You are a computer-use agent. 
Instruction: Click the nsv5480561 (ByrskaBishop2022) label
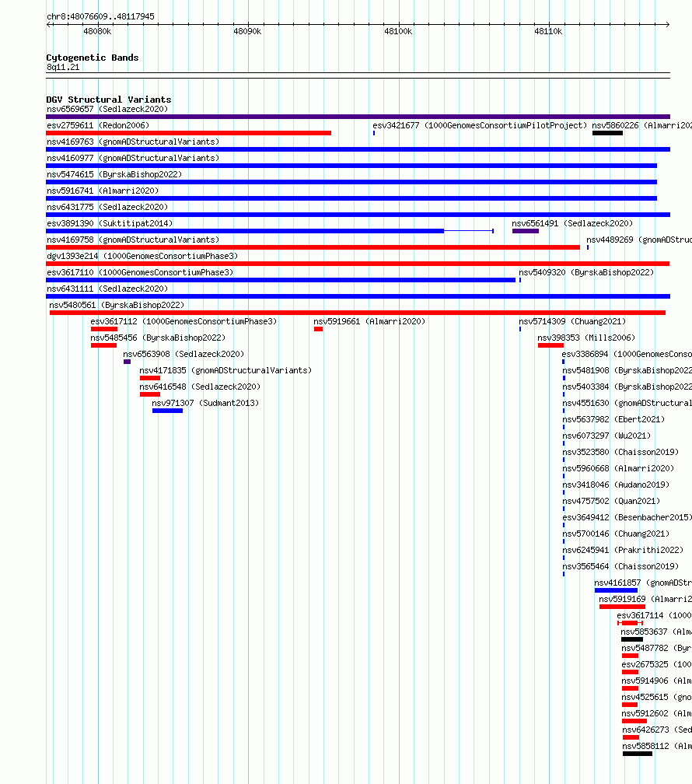coord(117,305)
